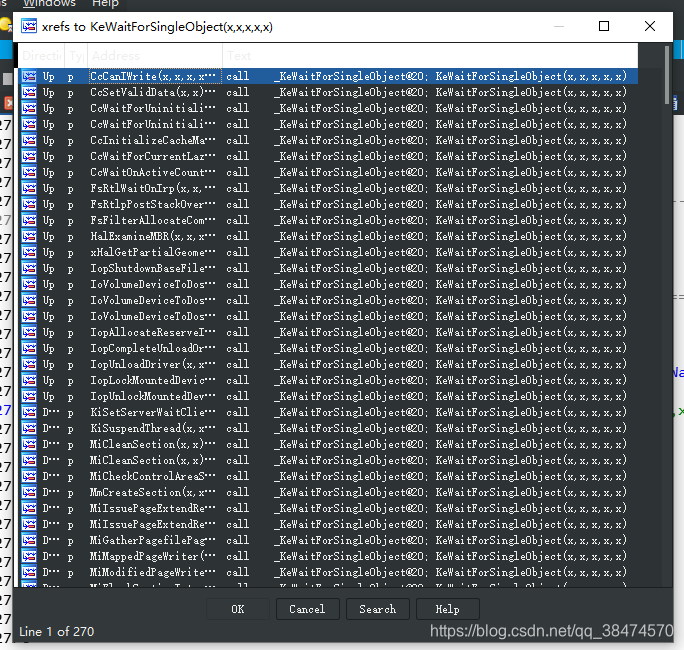The image size is (684, 650).
Task: Click the Search button
Action: 378,609
